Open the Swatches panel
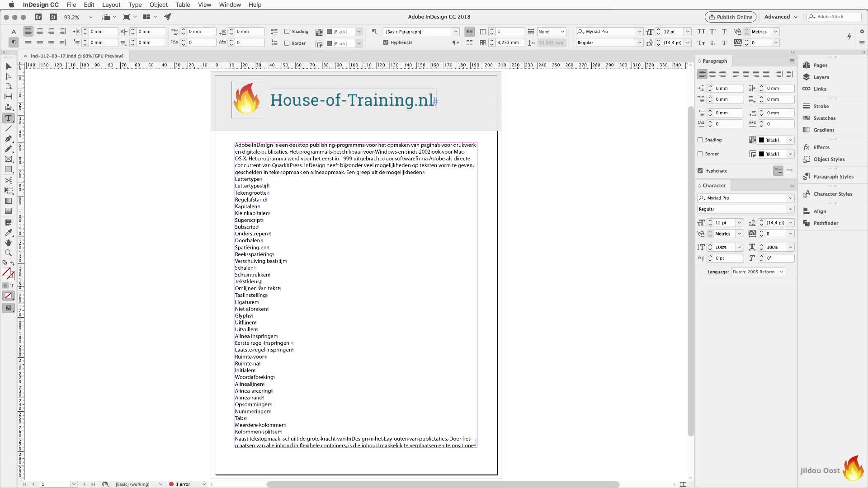Image resolution: width=868 pixels, height=488 pixels. point(824,118)
